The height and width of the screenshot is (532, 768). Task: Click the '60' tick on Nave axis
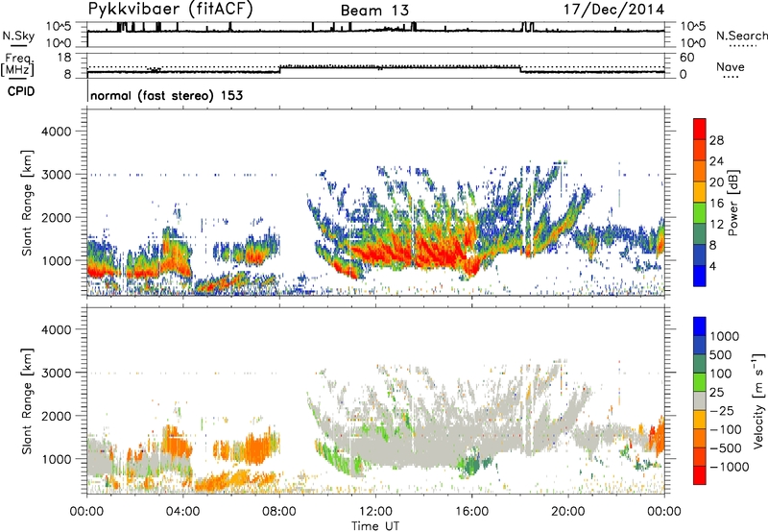tap(687, 58)
